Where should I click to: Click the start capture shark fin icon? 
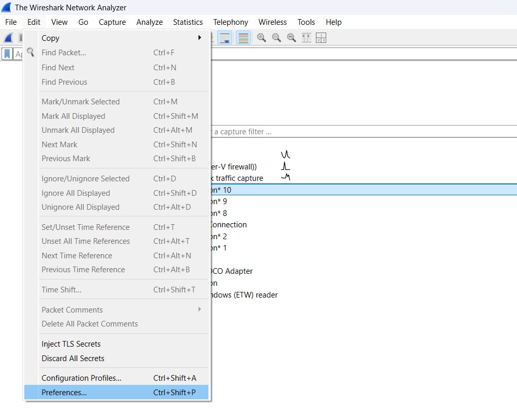8,38
